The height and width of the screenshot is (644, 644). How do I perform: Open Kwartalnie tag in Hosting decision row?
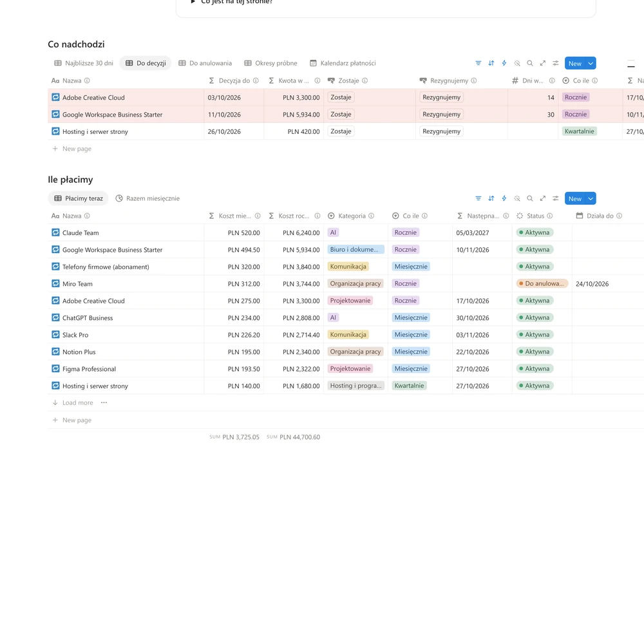coord(579,131)
